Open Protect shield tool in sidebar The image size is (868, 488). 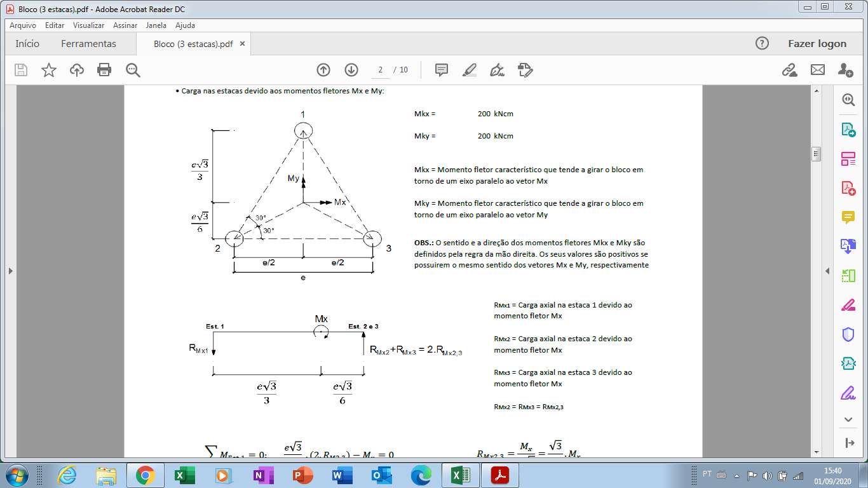pos(848,334)
